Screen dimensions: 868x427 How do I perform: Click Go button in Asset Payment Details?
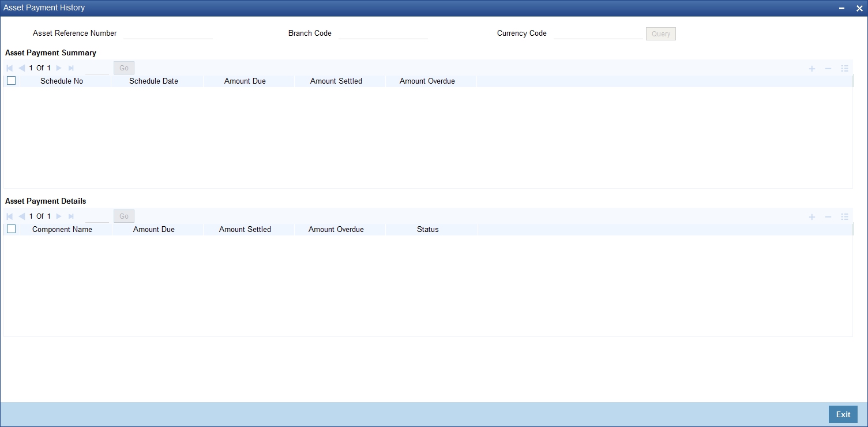coord(124,216)
